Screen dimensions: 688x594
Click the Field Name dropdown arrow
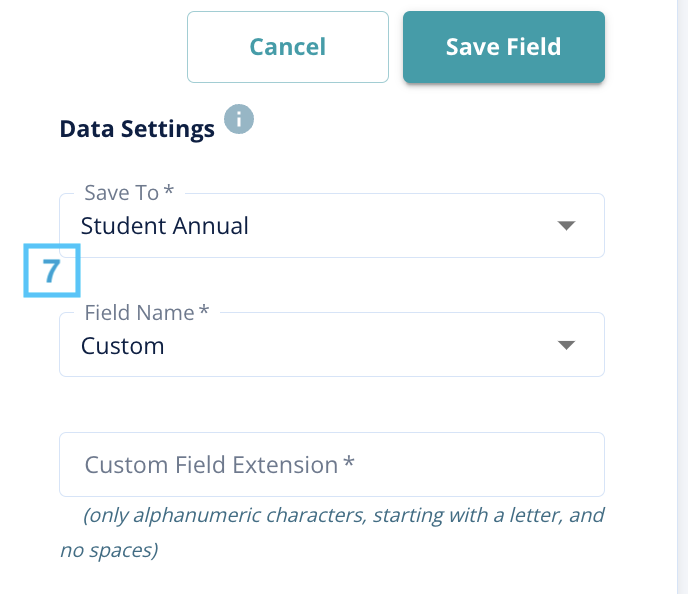(x=566, y=345)
